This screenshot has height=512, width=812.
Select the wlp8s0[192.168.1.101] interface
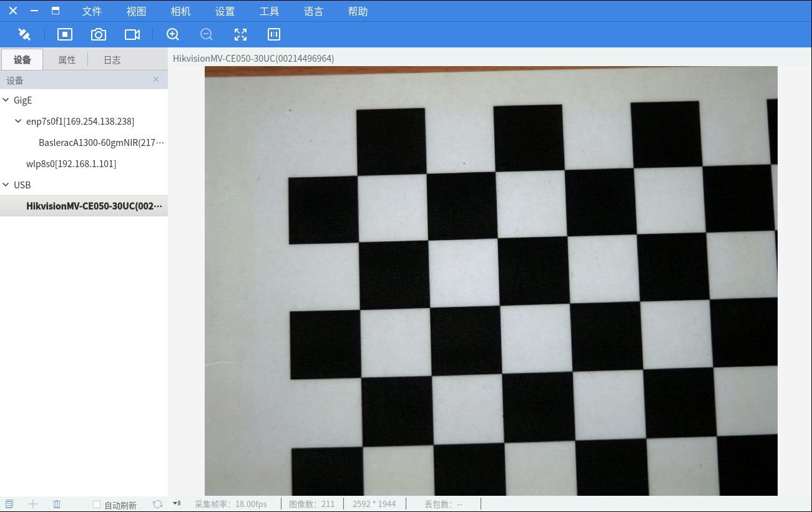coord(71,163)
